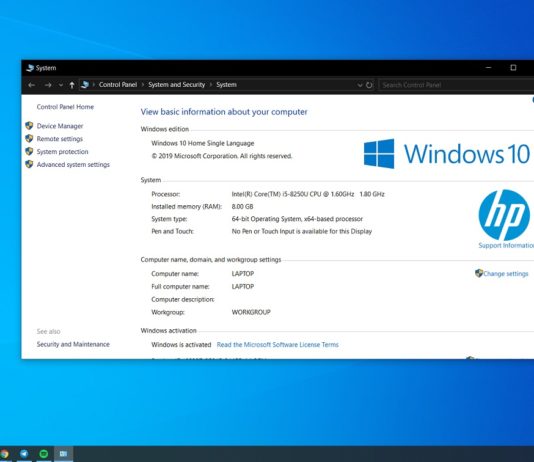This screenshot has height=462, width=534.
Task: Go forward using the forward arrow
Action: click(48, 85)
